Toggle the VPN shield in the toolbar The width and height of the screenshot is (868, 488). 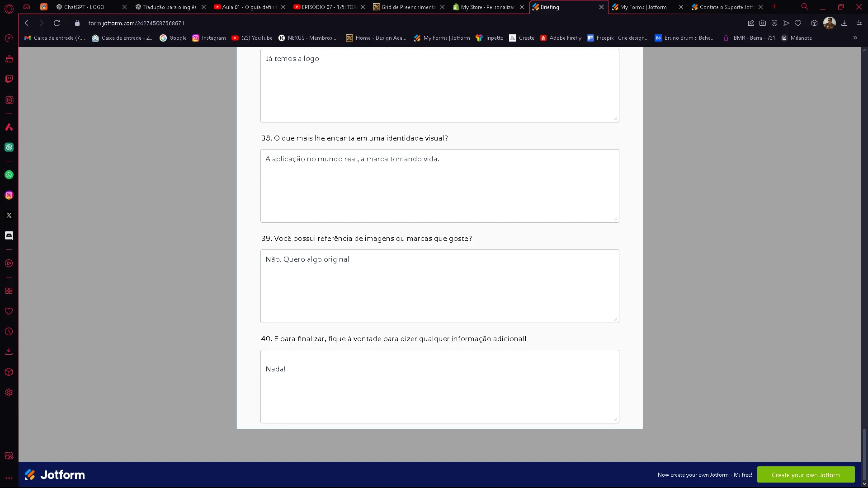pos(775,23)
